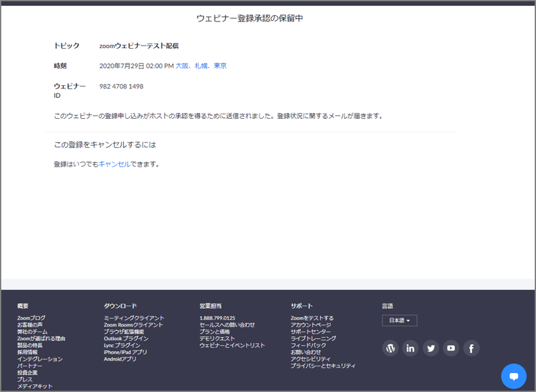Open the iPhone/iPad アプリ download link
The height and width of the screenshot is (392, 536).
[x=126, y=352]
